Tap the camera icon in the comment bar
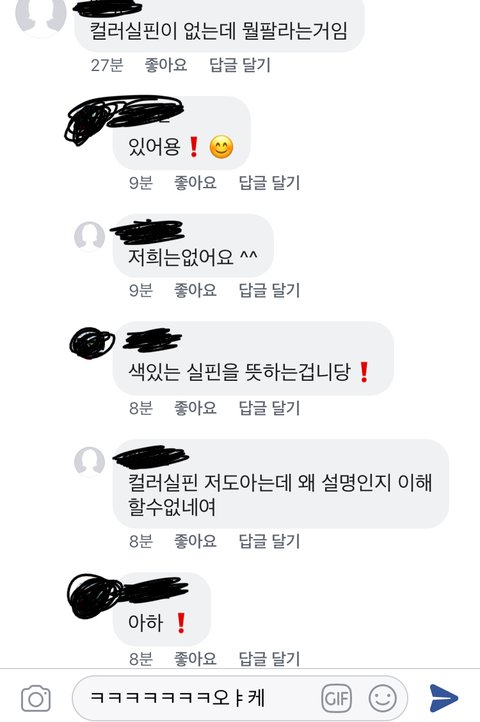 [x=36, y=699]
